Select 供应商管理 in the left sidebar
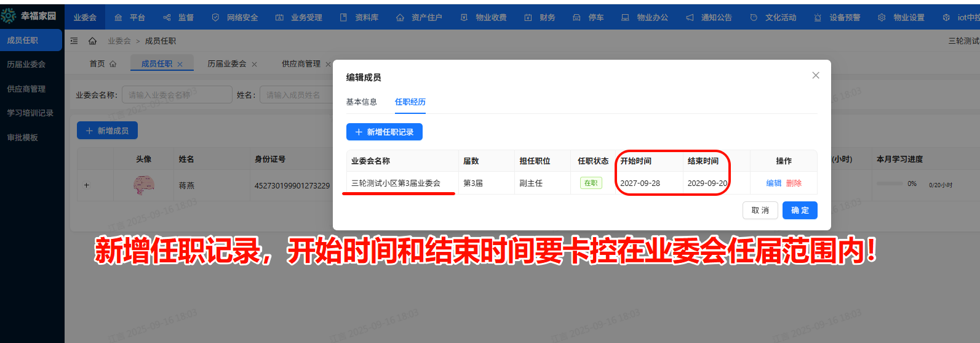This screenshot has height=343, width=980. (31, 89)
